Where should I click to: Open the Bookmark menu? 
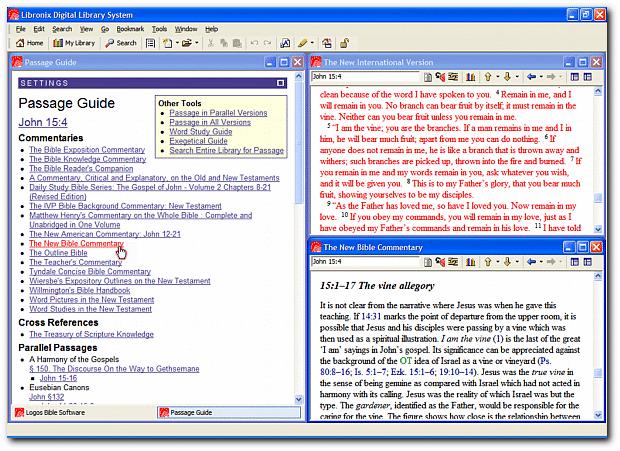(x=130, y=29)
